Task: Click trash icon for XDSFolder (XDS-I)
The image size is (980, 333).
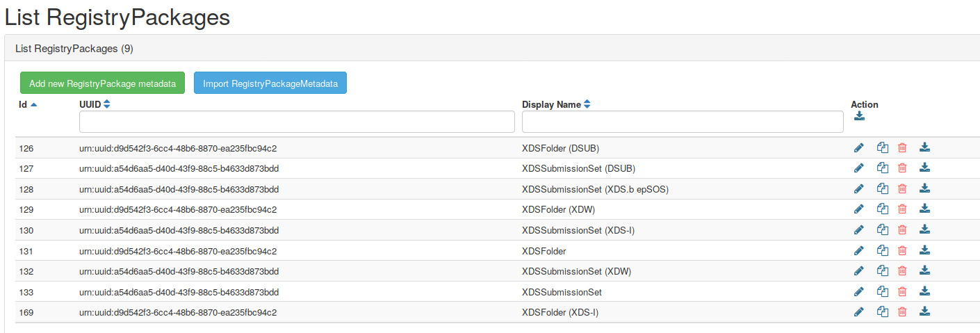Action: click(x=902, y=313)
